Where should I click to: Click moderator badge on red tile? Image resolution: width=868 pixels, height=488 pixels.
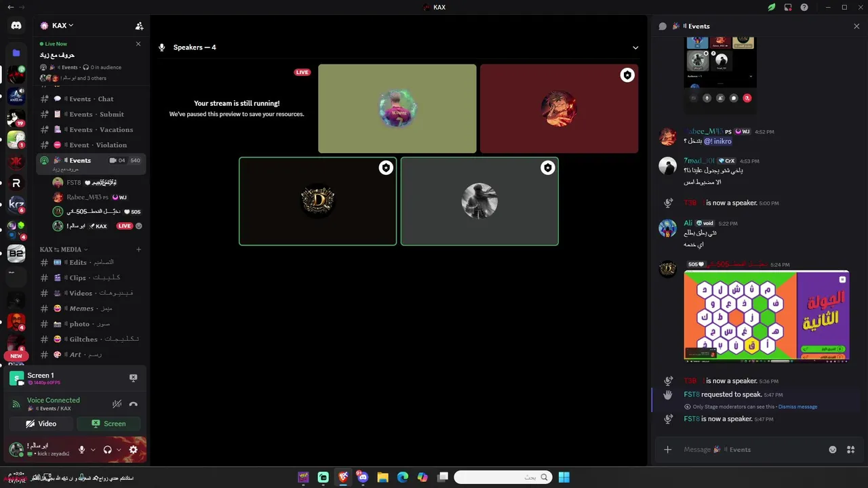click(627, 75)
